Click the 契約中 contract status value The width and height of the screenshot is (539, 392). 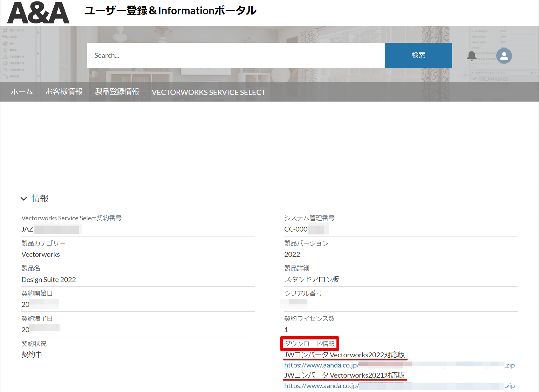coord(32,355)
